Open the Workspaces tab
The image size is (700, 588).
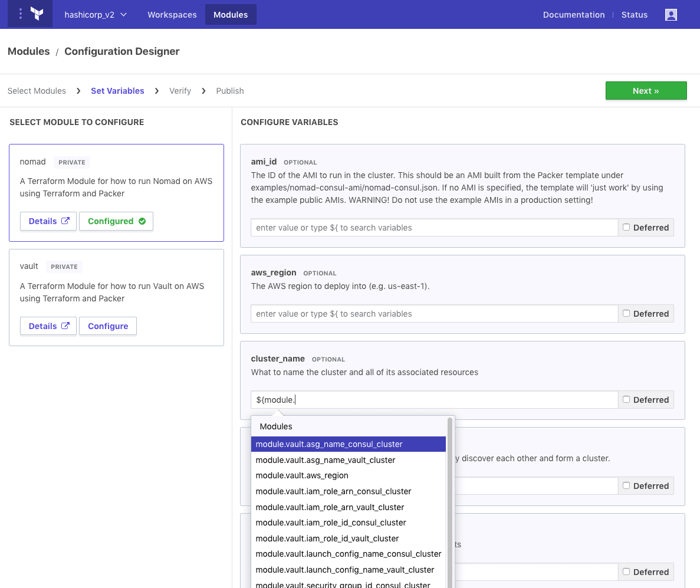click(172, 15)
